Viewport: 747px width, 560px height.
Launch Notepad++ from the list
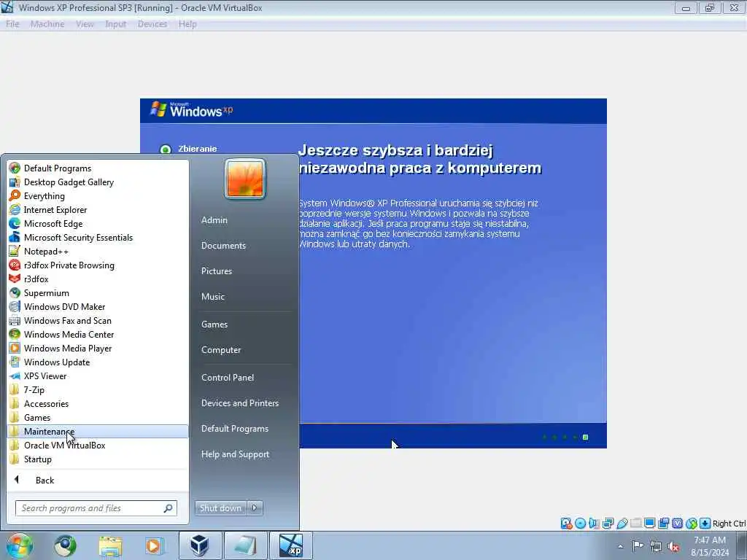[x=98, y=251]
